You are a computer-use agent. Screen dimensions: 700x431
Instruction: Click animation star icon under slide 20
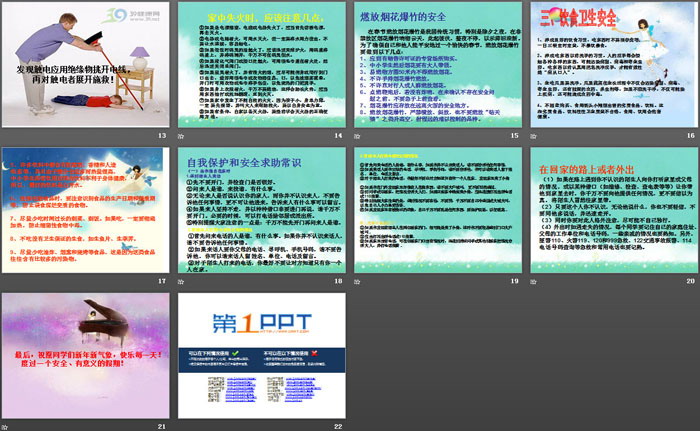[533, 281]
